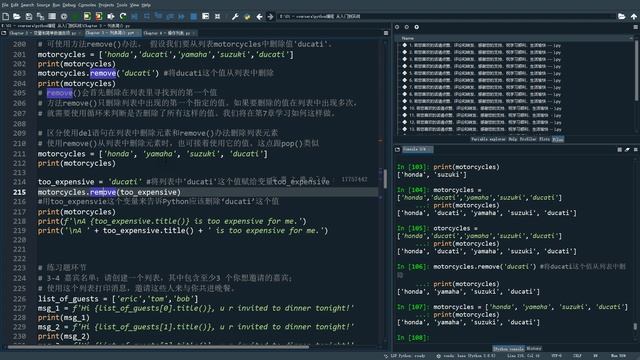Select the Files pane tab
Screen dimensions: 640x360
[558, 139]
